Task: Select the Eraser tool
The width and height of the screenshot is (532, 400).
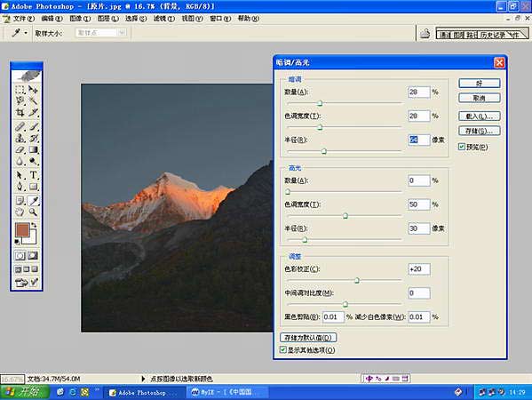Action: [x=20, y=149]
